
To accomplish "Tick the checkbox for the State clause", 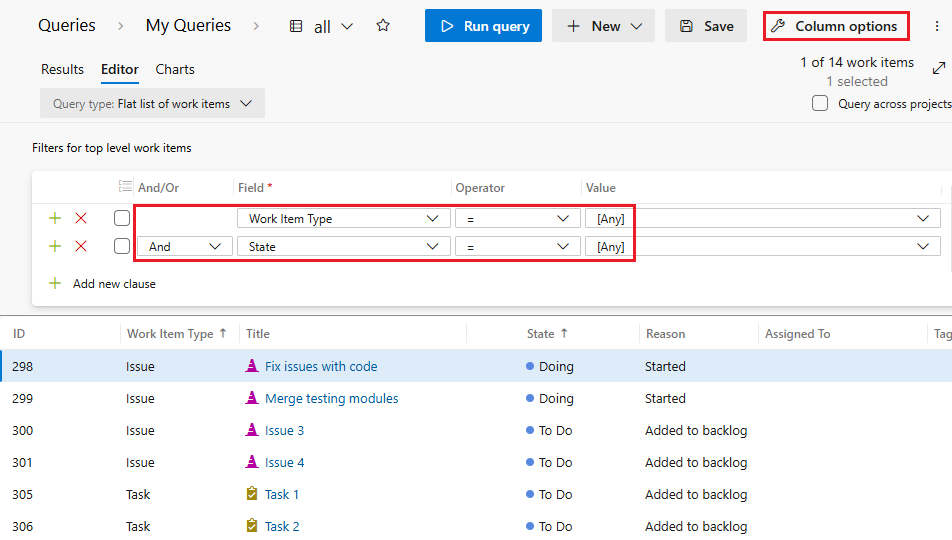I will [x=122, y=246].
